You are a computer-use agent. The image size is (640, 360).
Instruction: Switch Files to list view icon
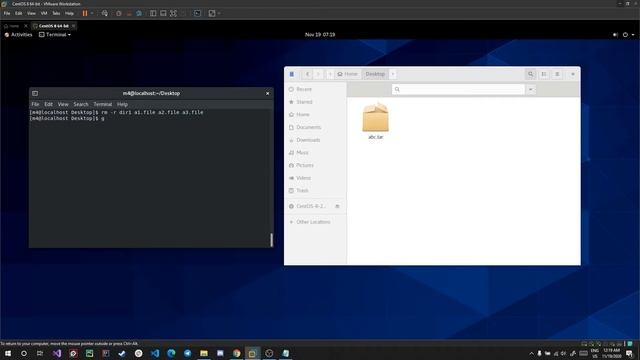pos(544,74)
